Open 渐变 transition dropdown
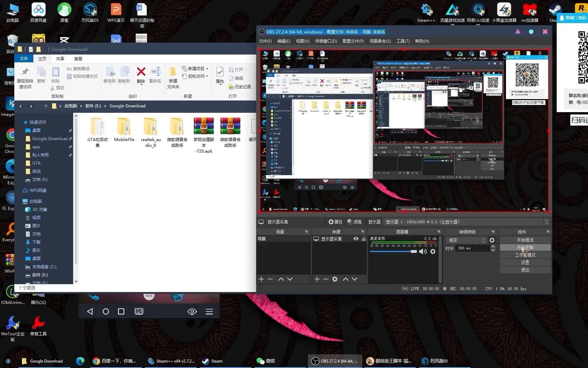 (x=467, y=240)
